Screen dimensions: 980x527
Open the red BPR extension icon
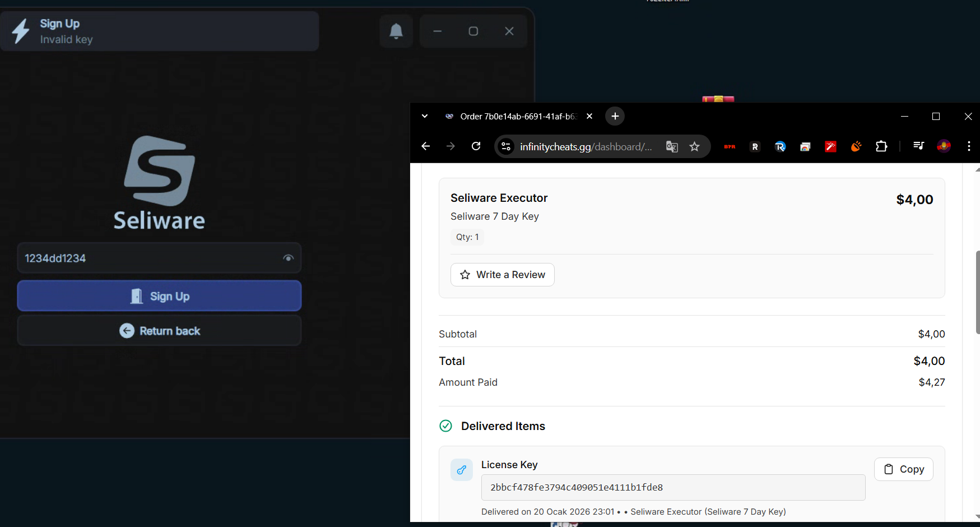coord(730,146)
